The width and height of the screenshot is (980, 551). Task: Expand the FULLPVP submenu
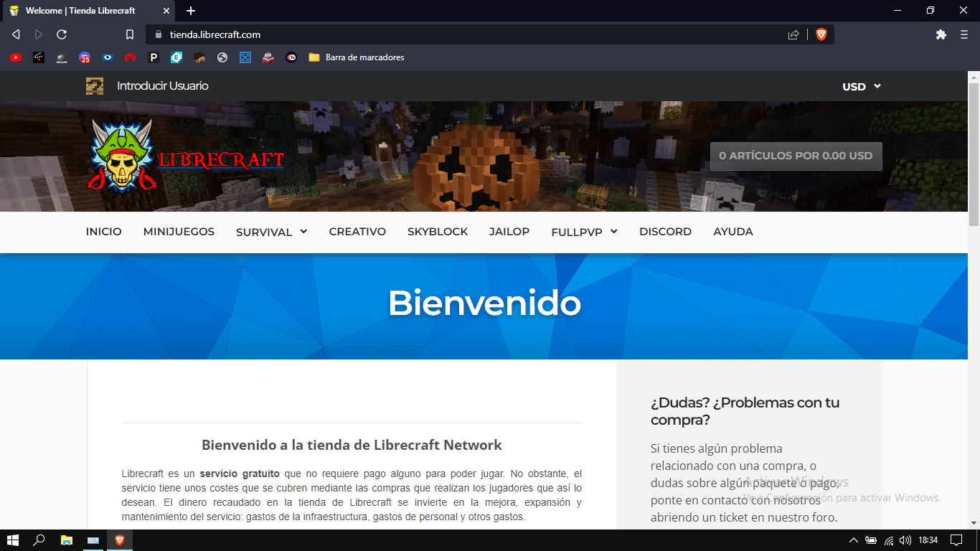[585, 232]
